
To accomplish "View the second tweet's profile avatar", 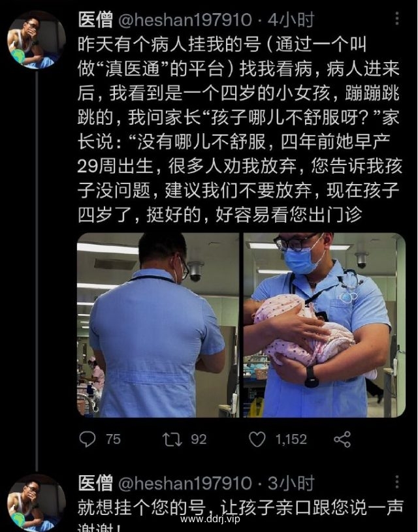I will 37,503.
